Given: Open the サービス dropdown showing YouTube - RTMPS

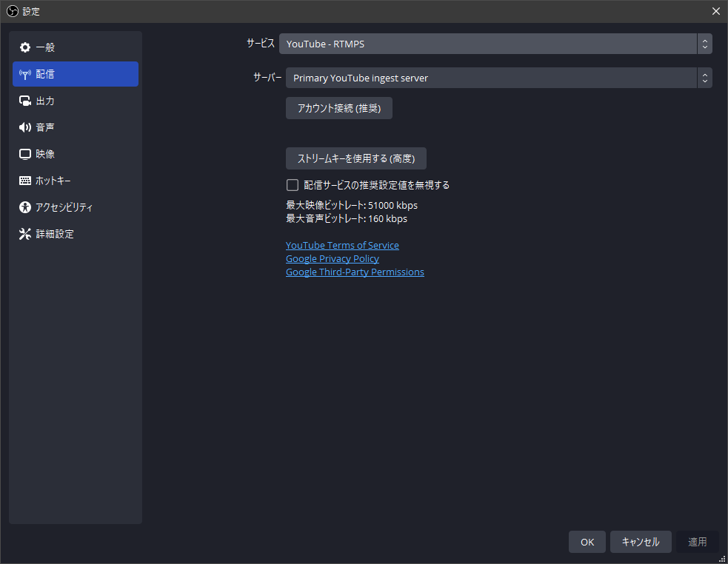Looking at the screenshot, I should [x=487, y=44].
